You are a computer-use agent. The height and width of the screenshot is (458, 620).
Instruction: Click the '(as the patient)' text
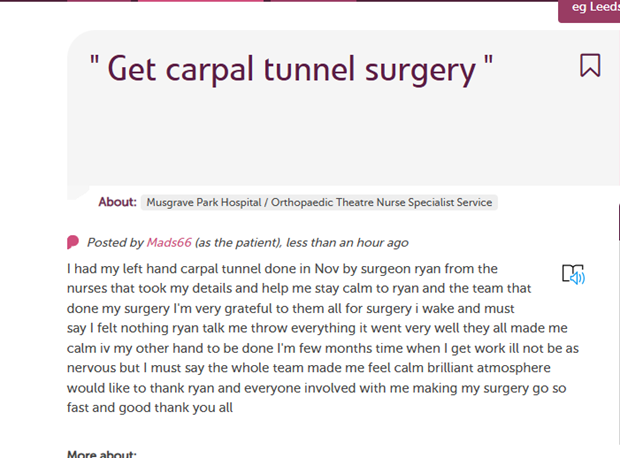(x=238, y=242)
